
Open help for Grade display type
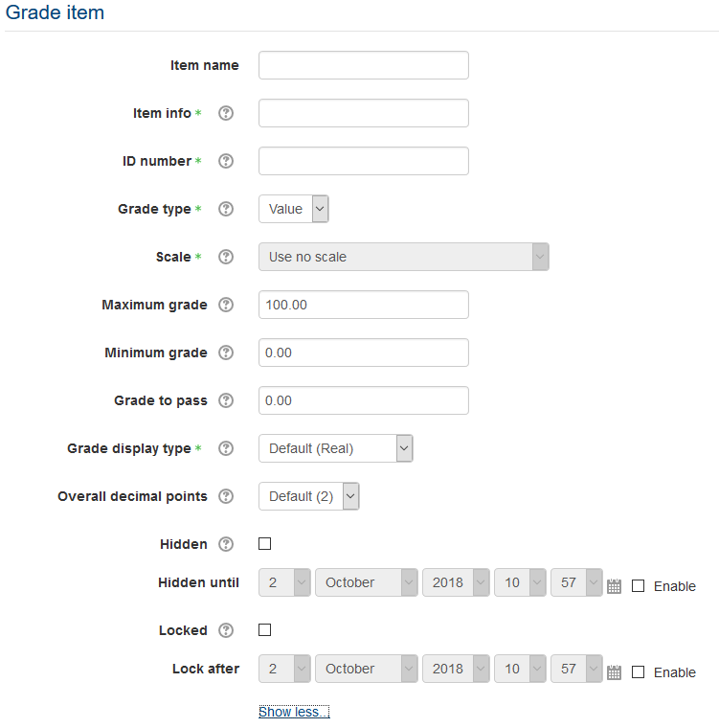tap(226, 448)
